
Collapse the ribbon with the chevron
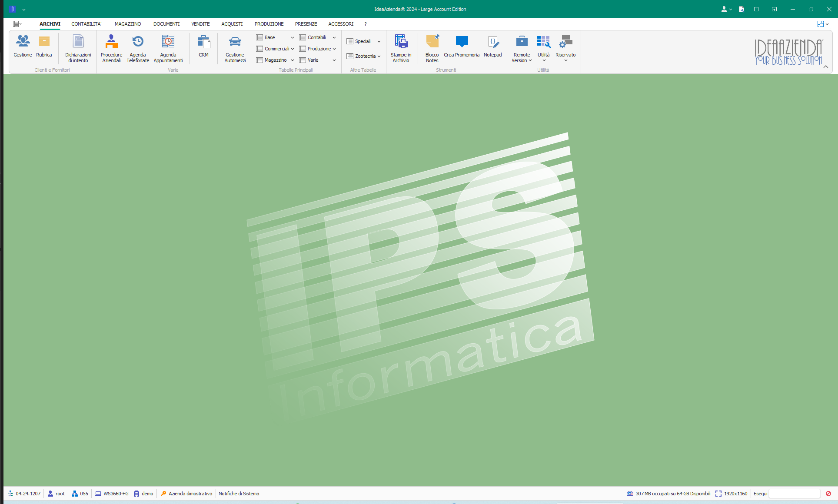(x=826, y=66)
